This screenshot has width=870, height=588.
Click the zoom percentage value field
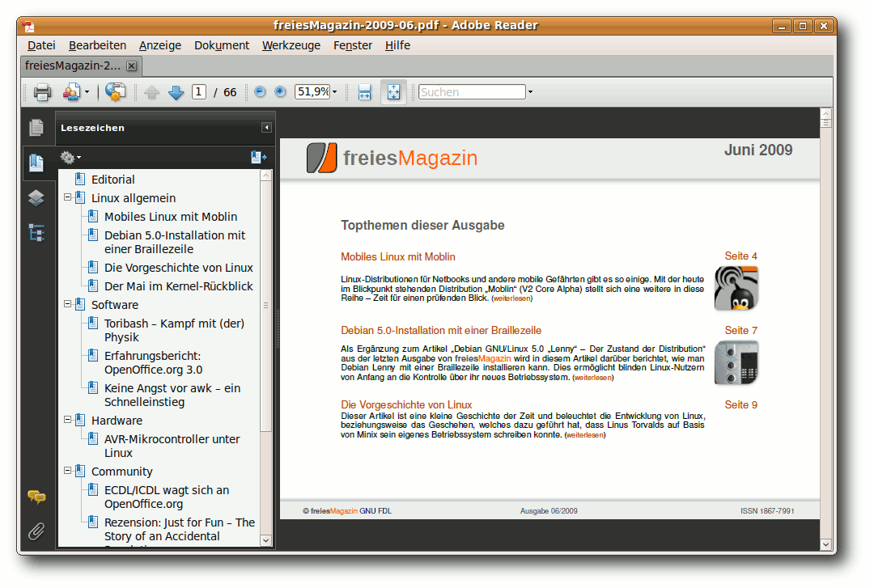[312, 91]
